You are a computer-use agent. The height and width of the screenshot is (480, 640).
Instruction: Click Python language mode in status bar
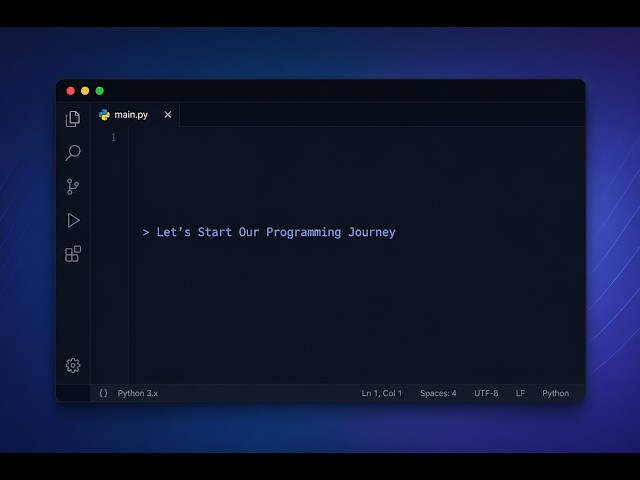coord(556,393)
